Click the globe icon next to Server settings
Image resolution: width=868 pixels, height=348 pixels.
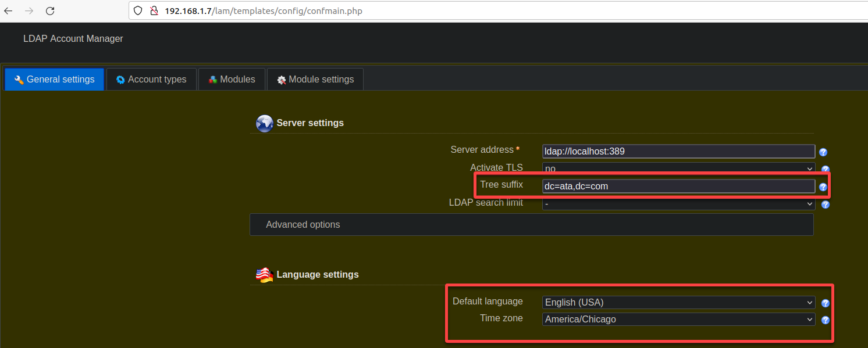pyautogui.click(x=265, y=123)
